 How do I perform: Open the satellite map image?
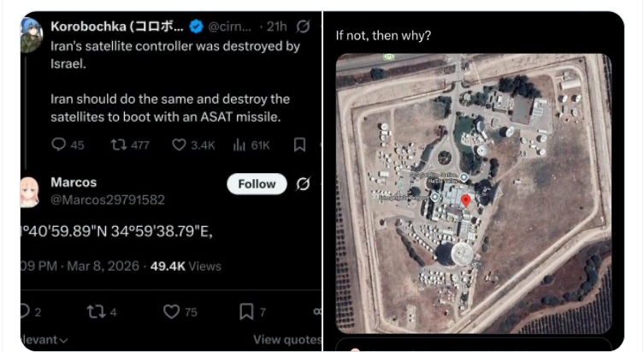[473, 193]
